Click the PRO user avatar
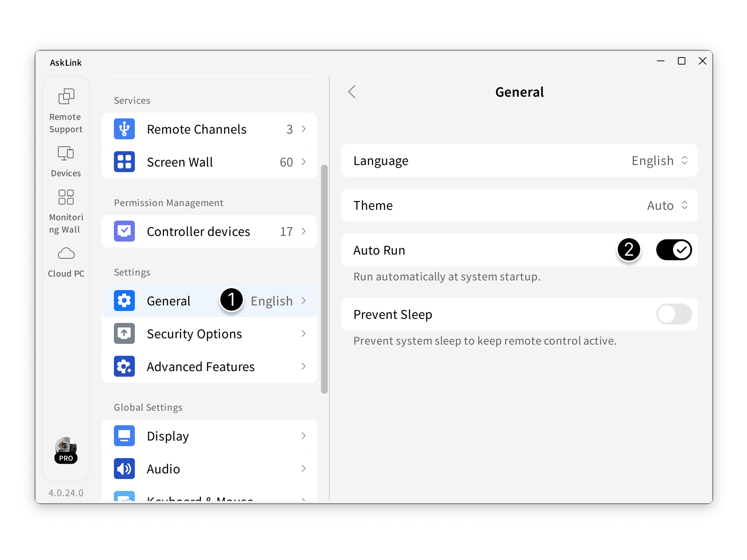Image resolution: width=747 pixels, height=560 pixels. point(66,448)
